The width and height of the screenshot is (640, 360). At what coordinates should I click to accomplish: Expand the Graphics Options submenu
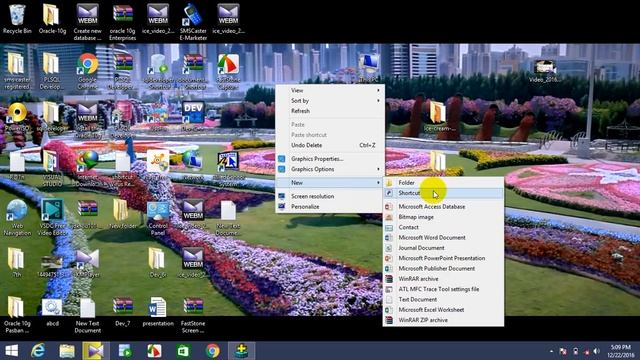[330, 169]
